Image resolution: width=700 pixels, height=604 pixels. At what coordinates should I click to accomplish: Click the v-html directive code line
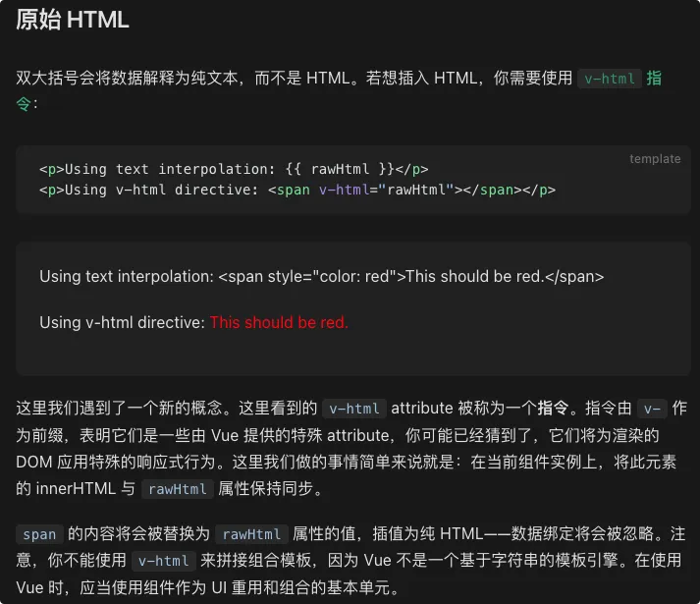click(x=296, y=190)
